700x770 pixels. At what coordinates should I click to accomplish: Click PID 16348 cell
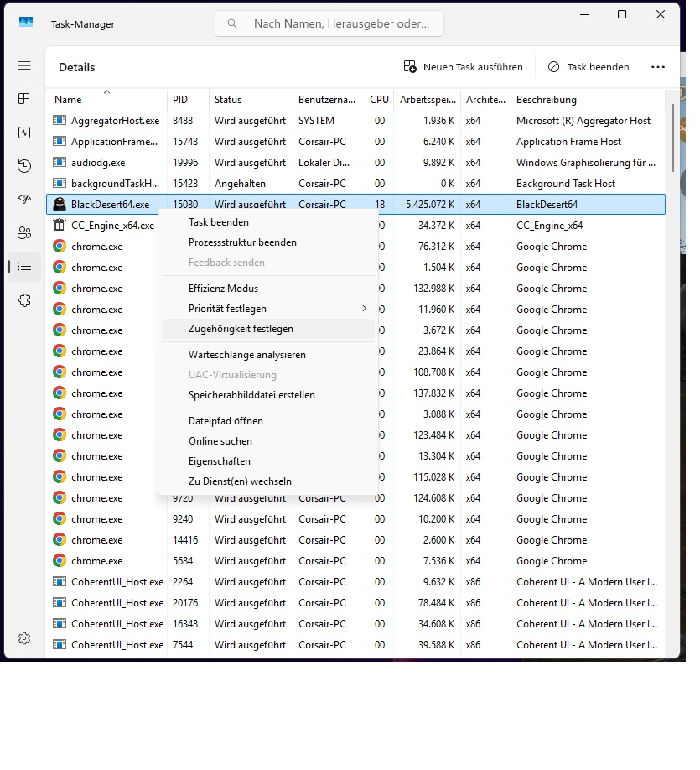pyautogui.click(x=185, y=624)
